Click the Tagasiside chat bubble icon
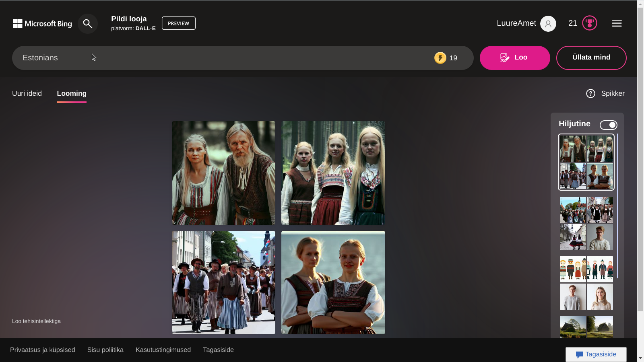The height and width of the screenshot is (362, 644). point(579,355)
